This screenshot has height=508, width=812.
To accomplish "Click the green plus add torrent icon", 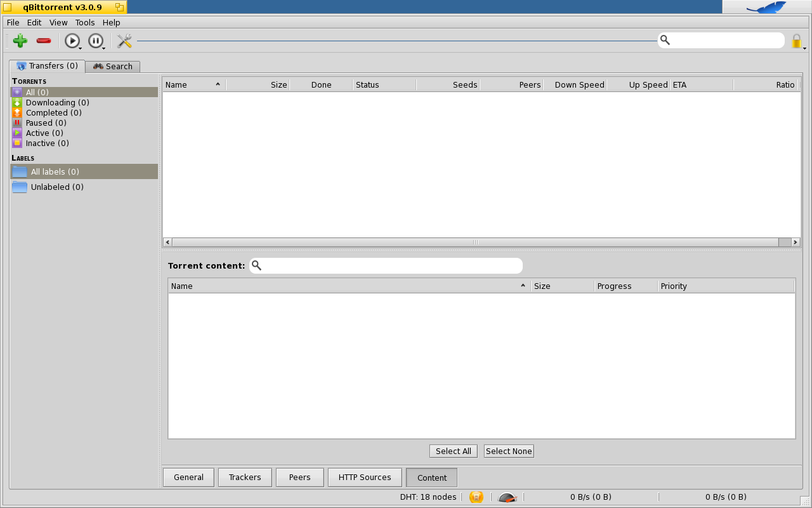I will (20, 41).
